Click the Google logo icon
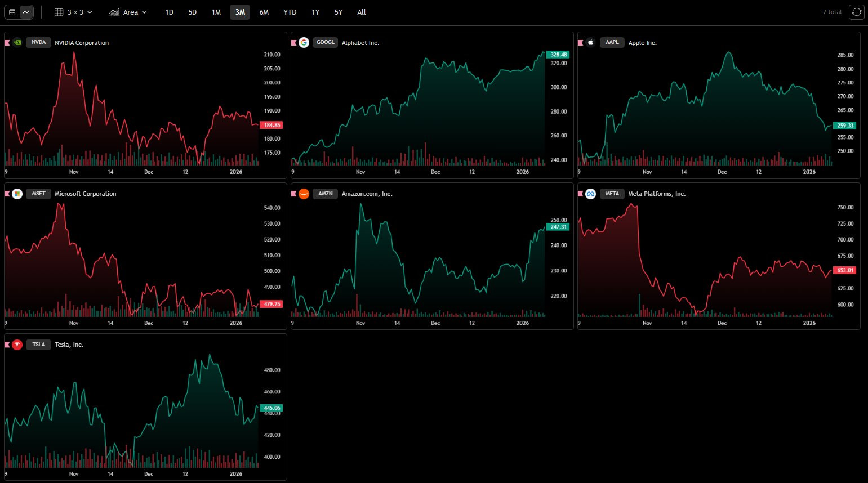The width and height of the screenshot is (868, 483). 304,42
